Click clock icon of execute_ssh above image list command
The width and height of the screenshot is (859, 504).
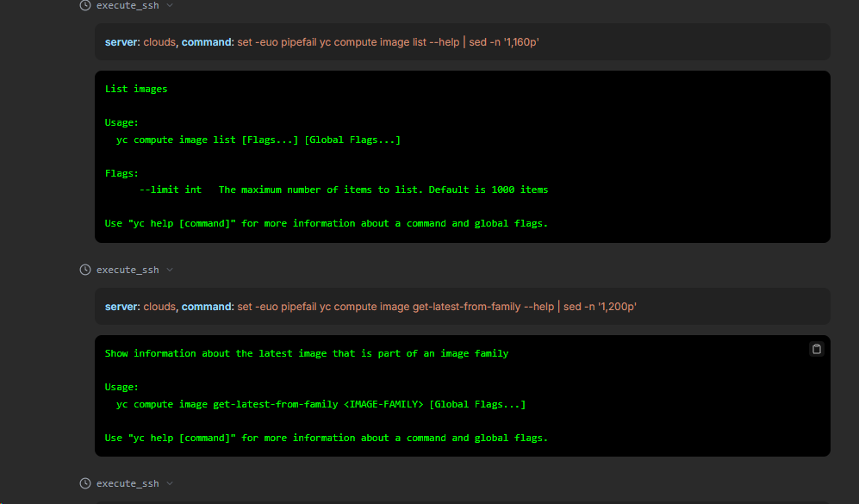[x=85, y=5]
